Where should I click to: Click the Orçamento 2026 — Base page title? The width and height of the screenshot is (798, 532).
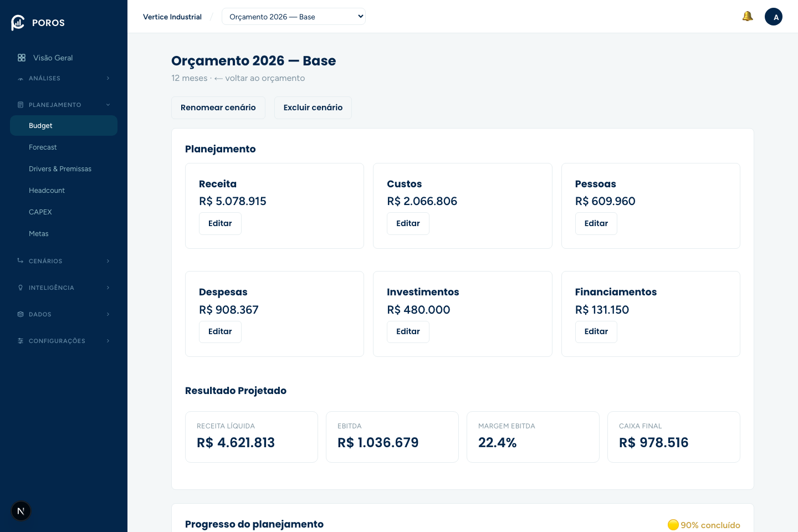(x=253, y=61)
